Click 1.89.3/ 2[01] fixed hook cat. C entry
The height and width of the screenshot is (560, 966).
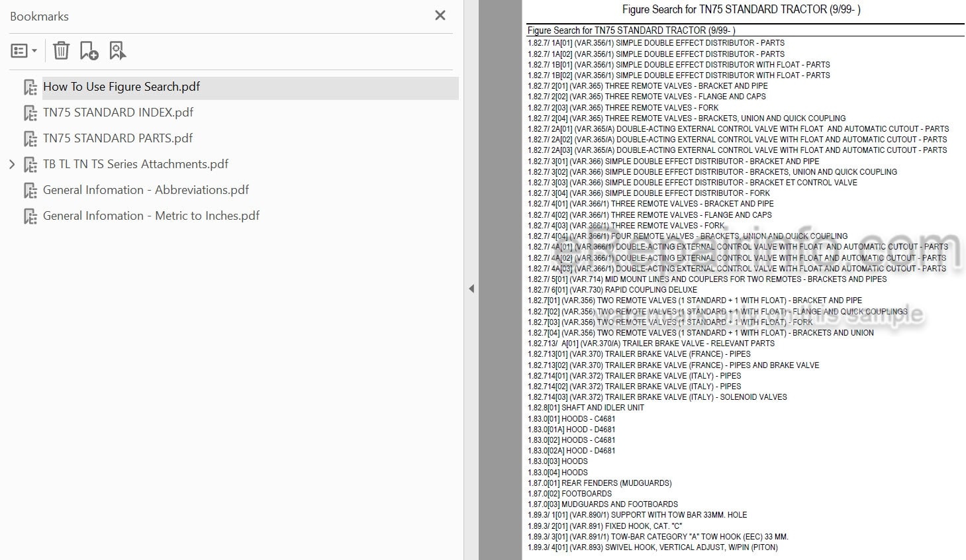(605, 526)
